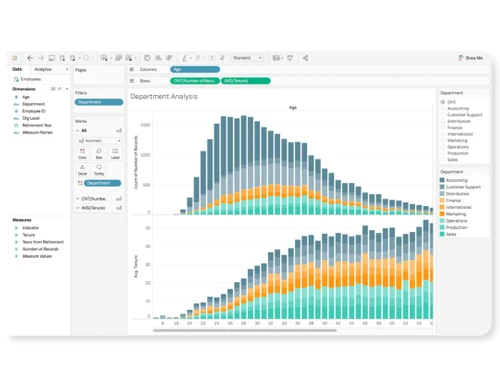Viewport: 500px width, 375px height.
Task: Click the share workbook icon
Action: coord(305,58)
